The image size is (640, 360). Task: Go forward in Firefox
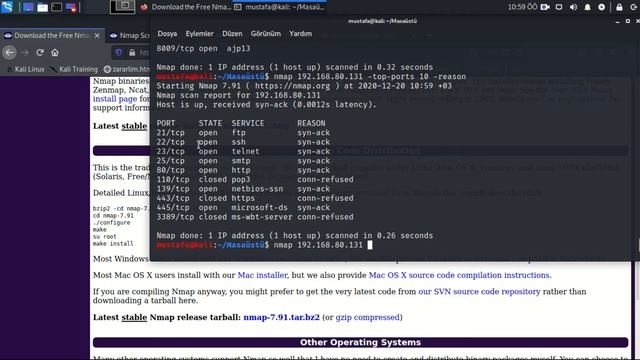point(25,53)
